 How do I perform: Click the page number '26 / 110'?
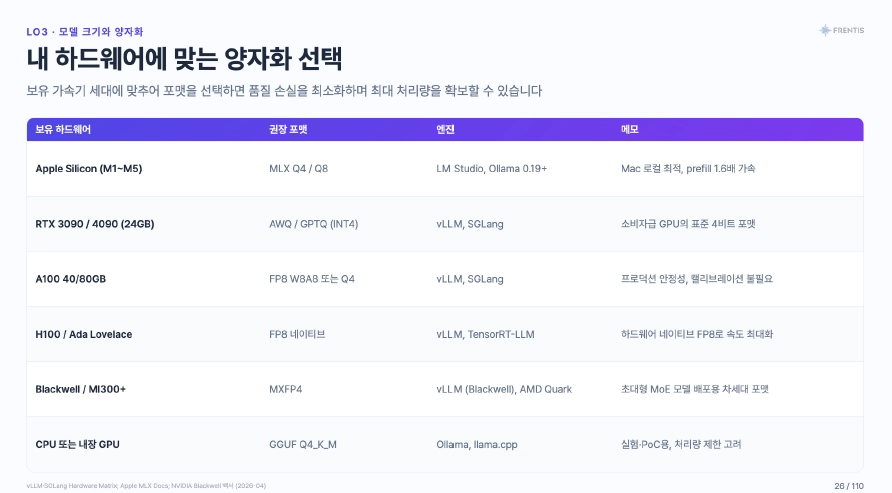coord(849,486)
